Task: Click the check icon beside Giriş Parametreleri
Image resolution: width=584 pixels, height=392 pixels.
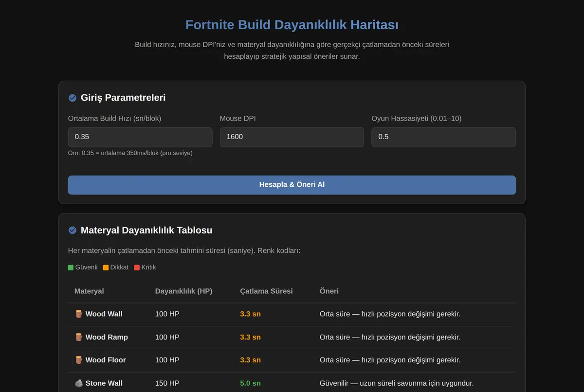Action: (x=73, y=98)
